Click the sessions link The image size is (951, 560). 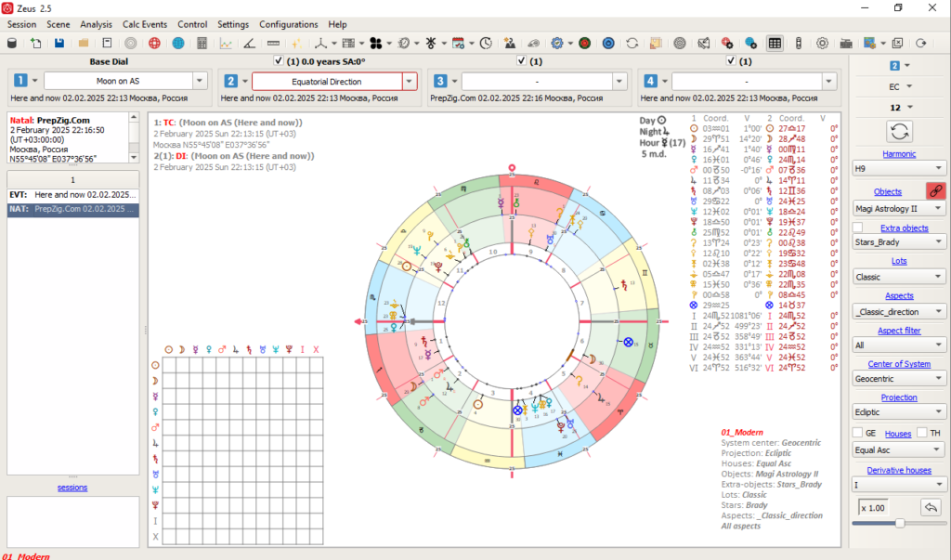click(x=72, y=488)
